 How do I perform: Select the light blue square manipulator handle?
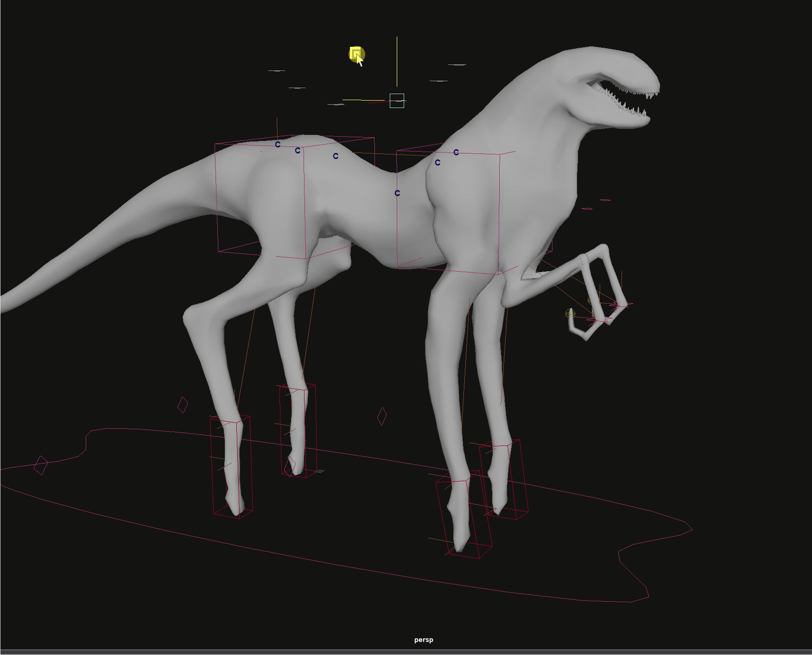pos(397,101)
